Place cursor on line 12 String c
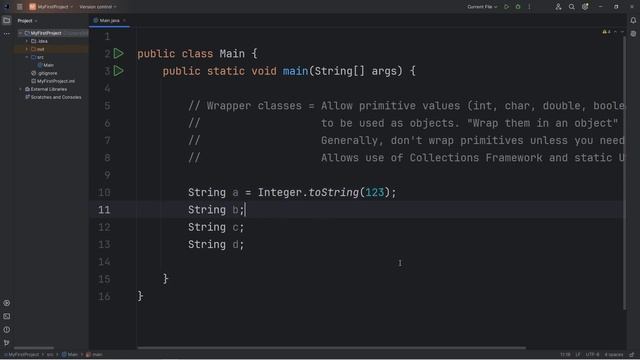Screen dimensions: 640x360 [216, 227]
